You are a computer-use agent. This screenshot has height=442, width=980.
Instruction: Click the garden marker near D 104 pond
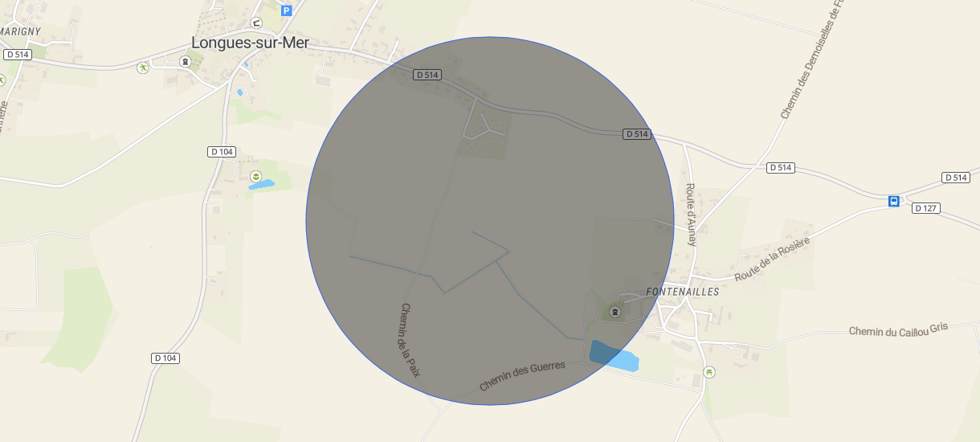point(255,176)
